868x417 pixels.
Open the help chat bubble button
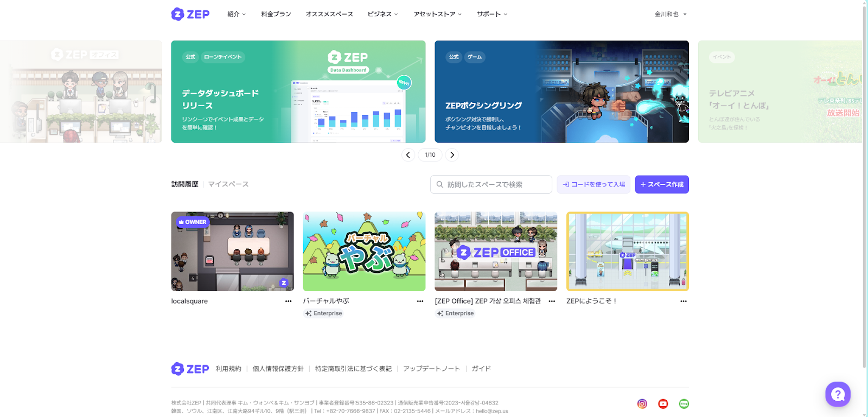(x=838, y=394)
